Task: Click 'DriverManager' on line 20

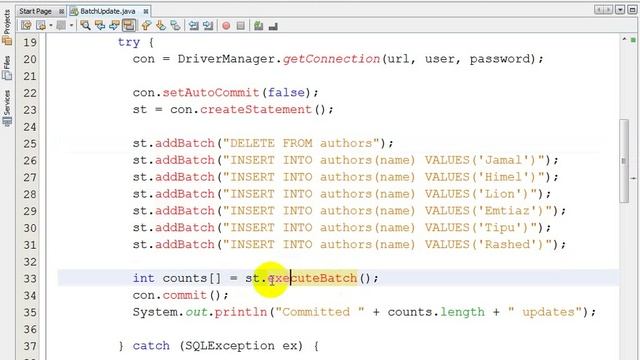Action: coord(226,59)
